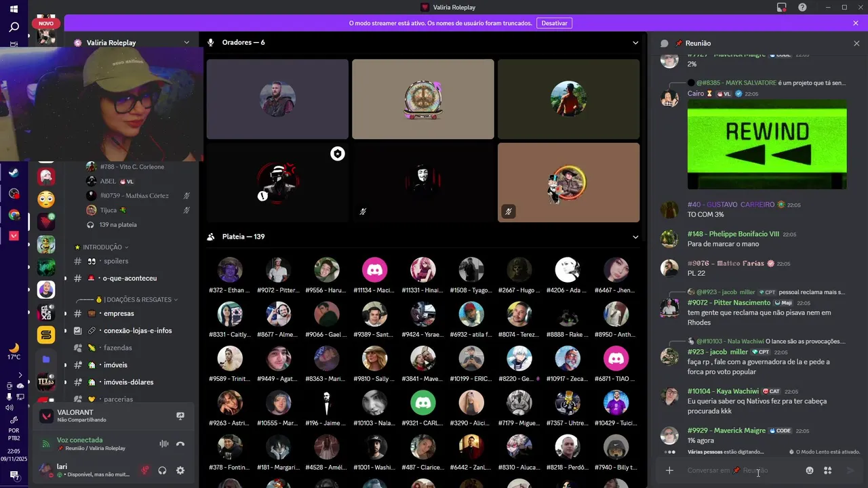Click Desativar to disable streamer mode
Screen dimensions: 868x488
554,23
